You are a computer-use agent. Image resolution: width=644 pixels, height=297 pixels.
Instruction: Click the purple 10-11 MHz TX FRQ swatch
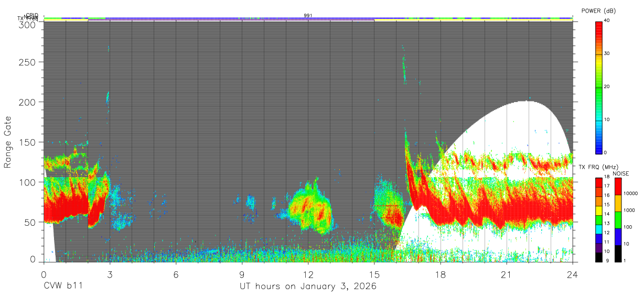point(598,247)
